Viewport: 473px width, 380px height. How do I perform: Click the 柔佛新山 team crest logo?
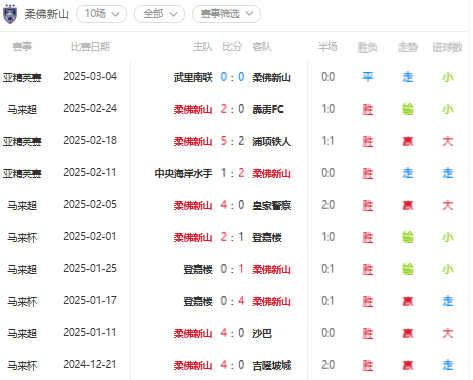pos(10,14)
